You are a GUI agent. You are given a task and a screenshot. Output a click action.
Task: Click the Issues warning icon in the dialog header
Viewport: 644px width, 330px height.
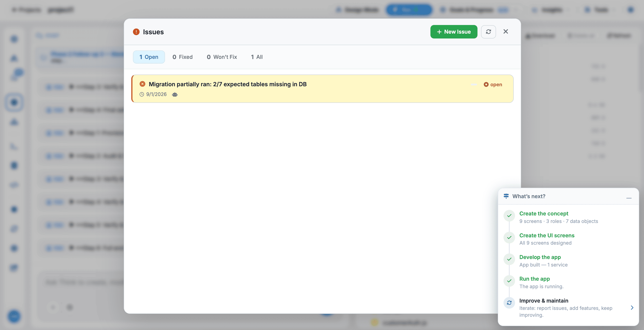pos(136,32)
